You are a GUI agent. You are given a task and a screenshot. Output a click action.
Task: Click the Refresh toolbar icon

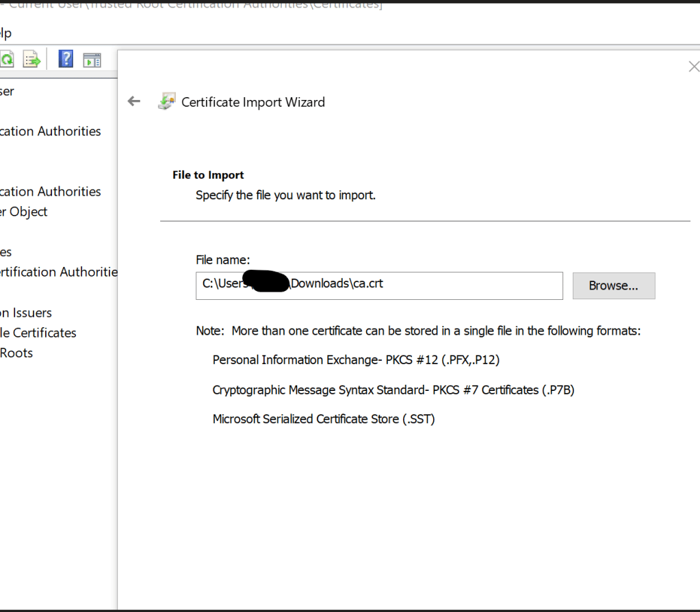click(6, 60)
